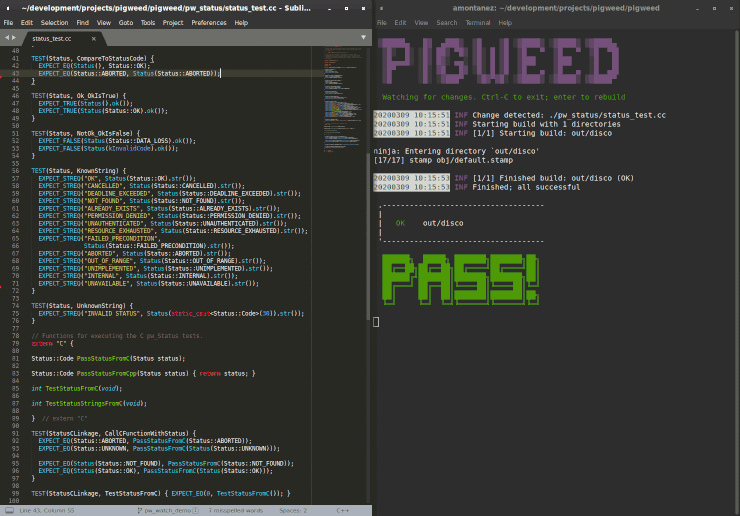Click the 'extern "C" {' line
This screenshot has width=740, height=516.
52,344
